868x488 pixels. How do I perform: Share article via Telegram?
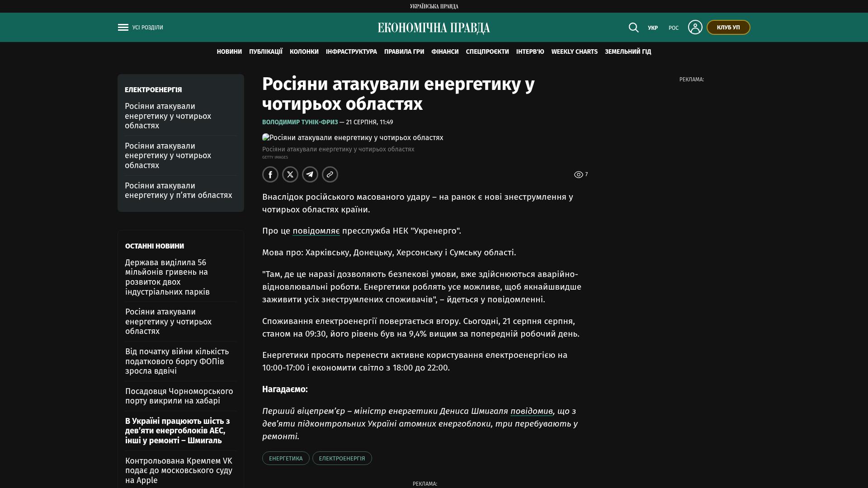coord(310,174)
